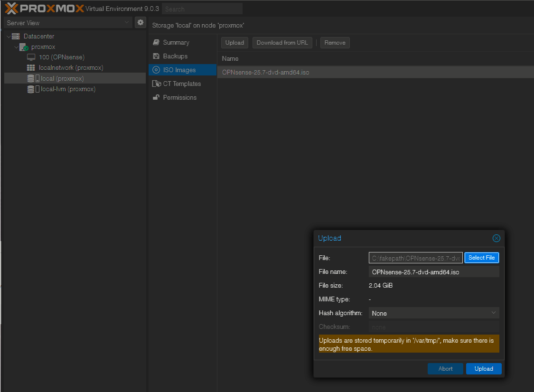
Task: Click the Upload dialog title
Action: 329,238
